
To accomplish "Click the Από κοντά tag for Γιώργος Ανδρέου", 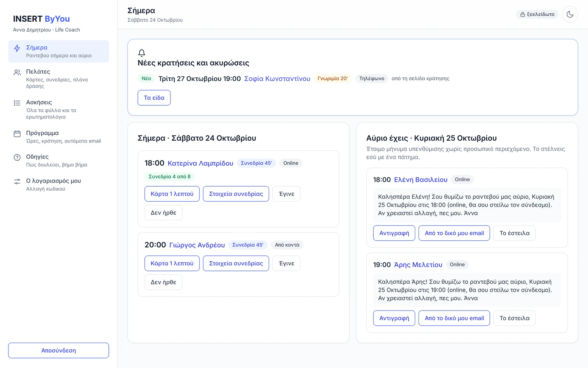I will (x=287, y=245).
